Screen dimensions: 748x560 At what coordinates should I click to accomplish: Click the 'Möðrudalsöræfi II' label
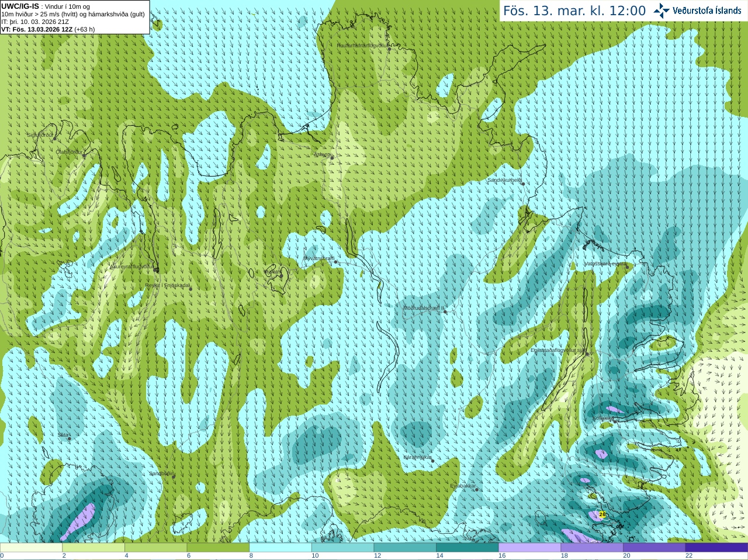click(424, 307)
